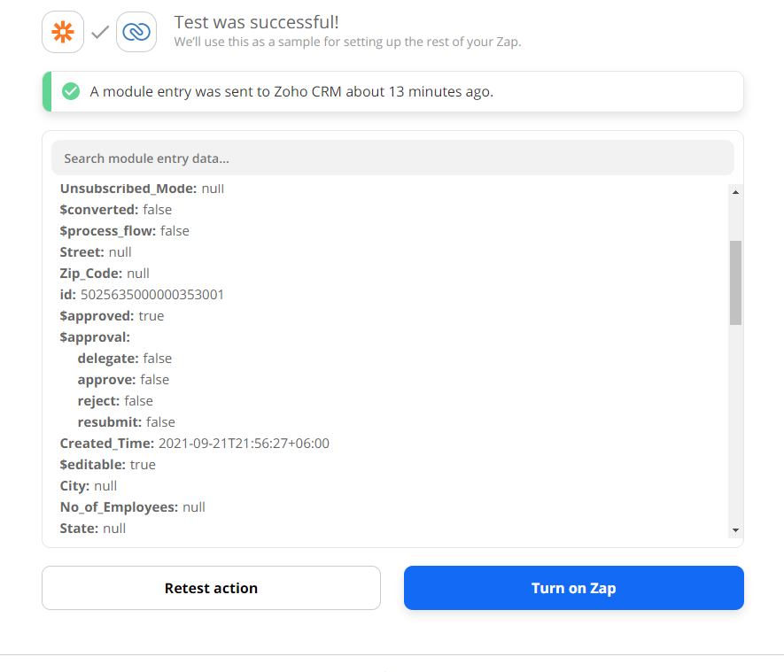Click the orange Zapier asterisk icon
Screen dimensions: 784x672
[x=63, y=32]
